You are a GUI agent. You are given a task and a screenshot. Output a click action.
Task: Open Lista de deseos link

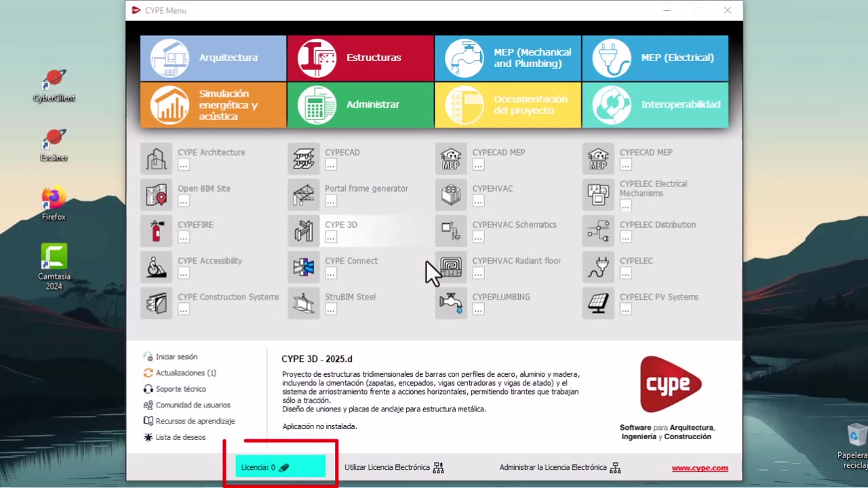click(175, 437)
